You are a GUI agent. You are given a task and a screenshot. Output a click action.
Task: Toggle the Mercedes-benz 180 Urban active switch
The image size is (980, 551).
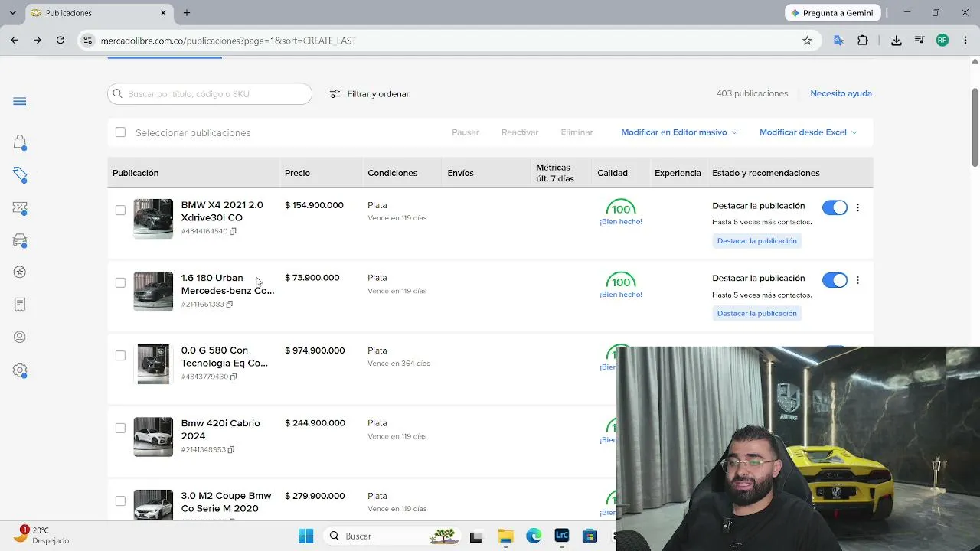tap(835, 280)
